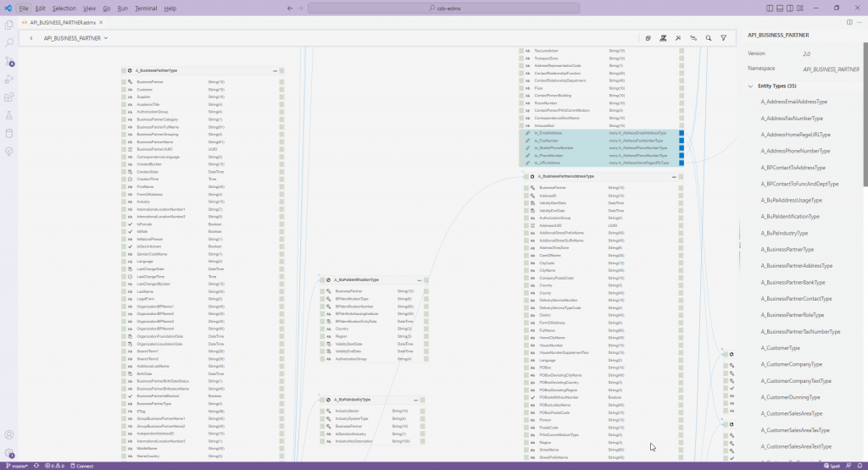Screen dimensions: 868x470
Task: Open the API_BUSINESS_PARTNER breadcrumb dropdown
Action: click(x=75, y=38)
